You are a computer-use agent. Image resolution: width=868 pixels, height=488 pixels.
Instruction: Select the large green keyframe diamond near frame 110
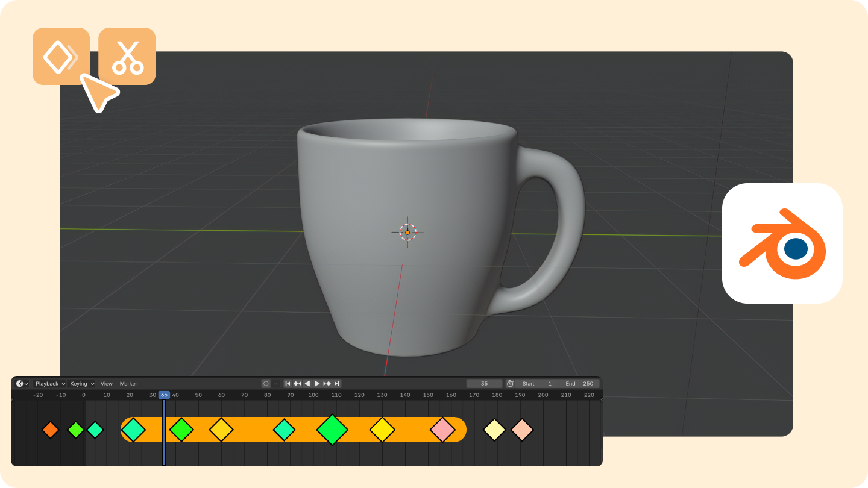tap(332, 430)
